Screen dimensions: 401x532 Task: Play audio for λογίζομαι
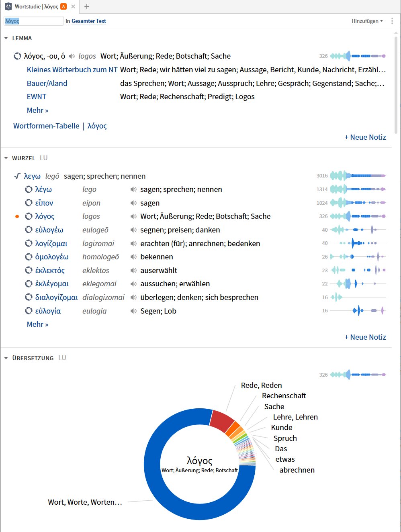(133, 244)
